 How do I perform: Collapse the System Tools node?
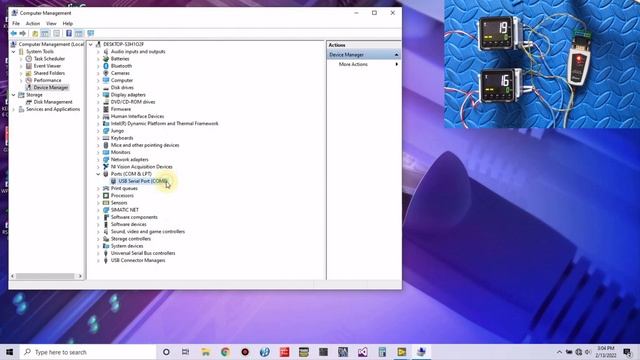coord(13,52)
